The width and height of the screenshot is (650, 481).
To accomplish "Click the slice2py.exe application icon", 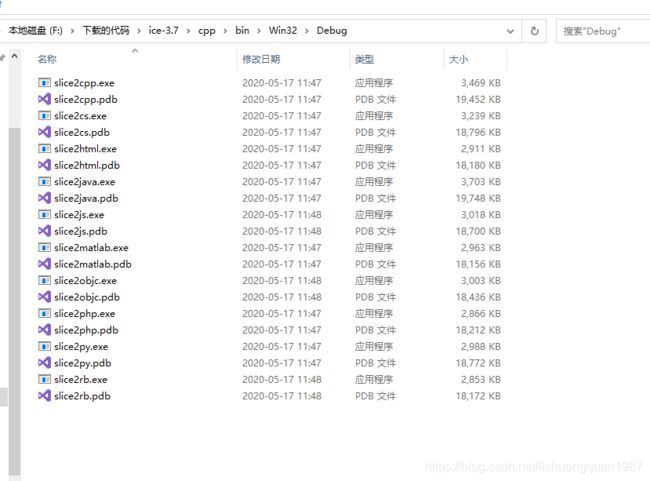I will coord(44,346).
